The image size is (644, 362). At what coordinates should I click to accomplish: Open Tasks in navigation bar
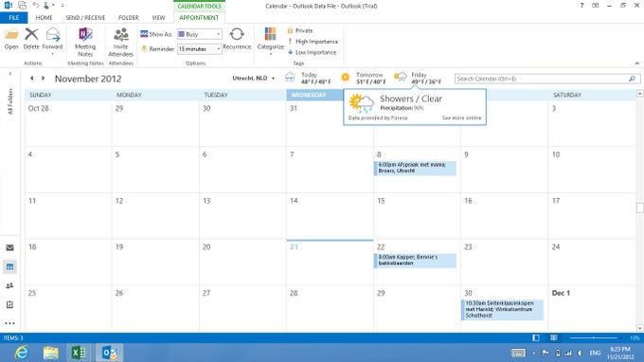[9, 304]
